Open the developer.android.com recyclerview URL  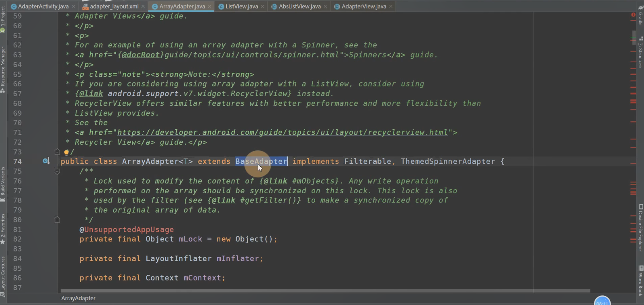(x=283, y=132)
